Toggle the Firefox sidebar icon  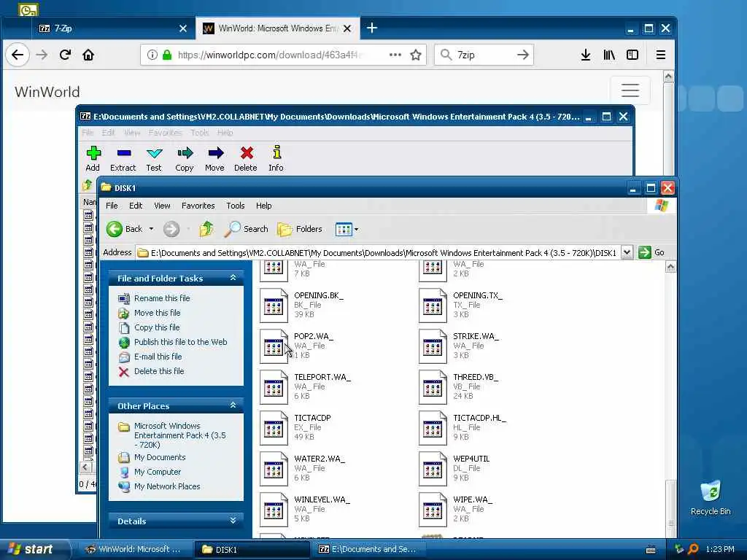point(632,55)
